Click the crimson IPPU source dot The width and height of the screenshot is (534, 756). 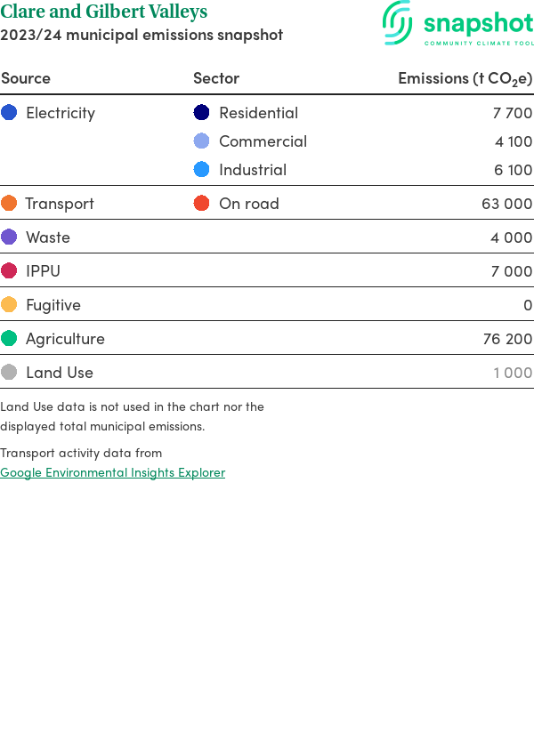pos(9,271)
